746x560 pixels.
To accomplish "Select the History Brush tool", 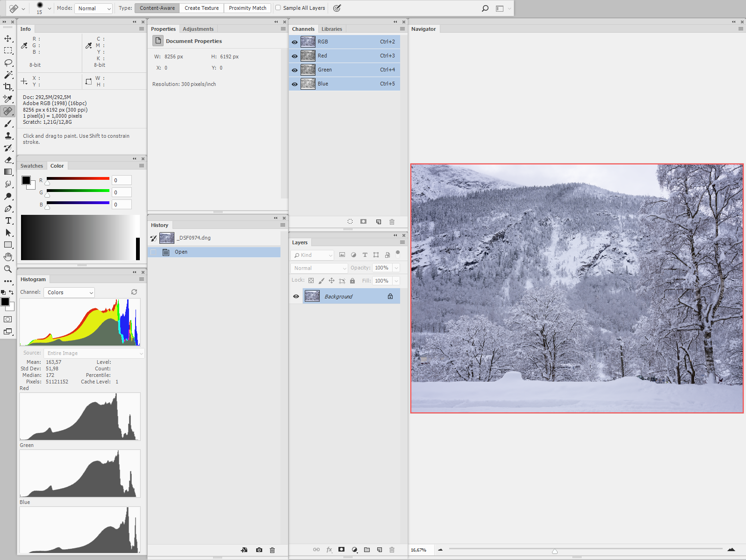I will coord(8,148).
